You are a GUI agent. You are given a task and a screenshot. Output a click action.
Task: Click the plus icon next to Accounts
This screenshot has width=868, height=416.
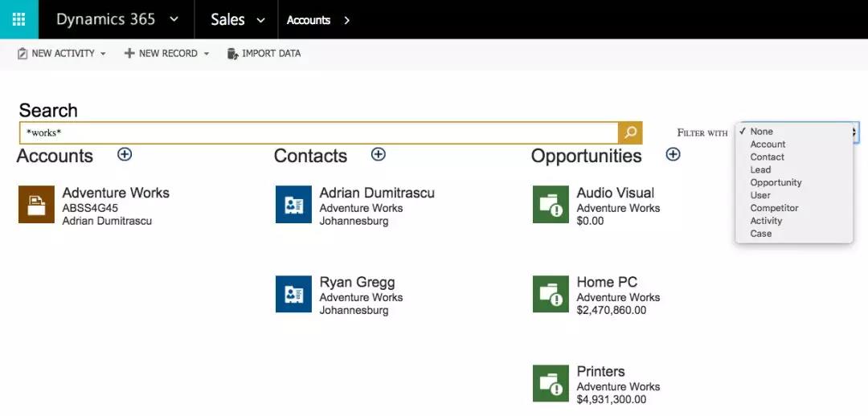point(125,154)
